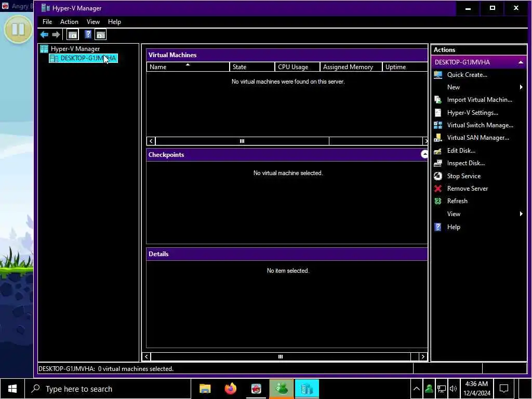Click the green Refresh icon
The width and height of the screenshot is (532, 399).
tap(438, 201)
